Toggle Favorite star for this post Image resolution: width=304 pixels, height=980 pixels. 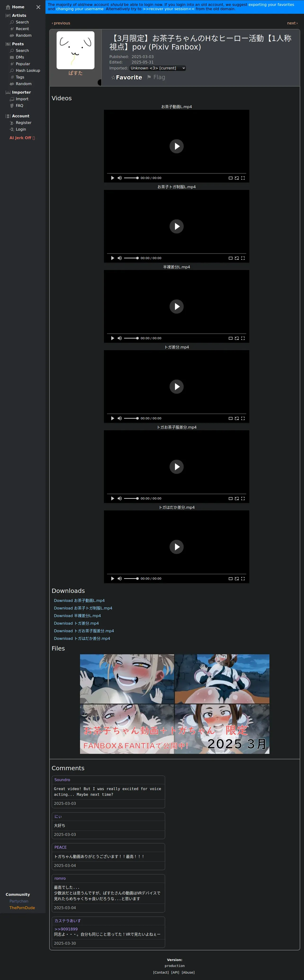tap(126, 77)
